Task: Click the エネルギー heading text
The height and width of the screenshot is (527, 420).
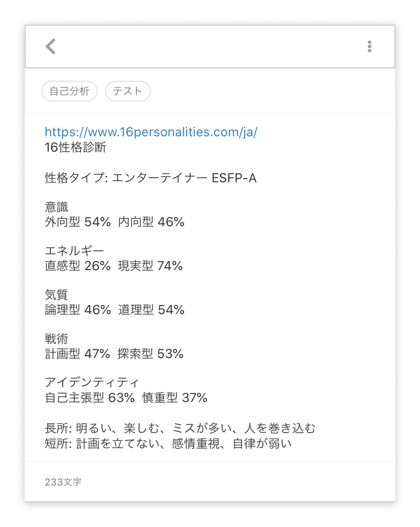Action: tap(74, 251)
